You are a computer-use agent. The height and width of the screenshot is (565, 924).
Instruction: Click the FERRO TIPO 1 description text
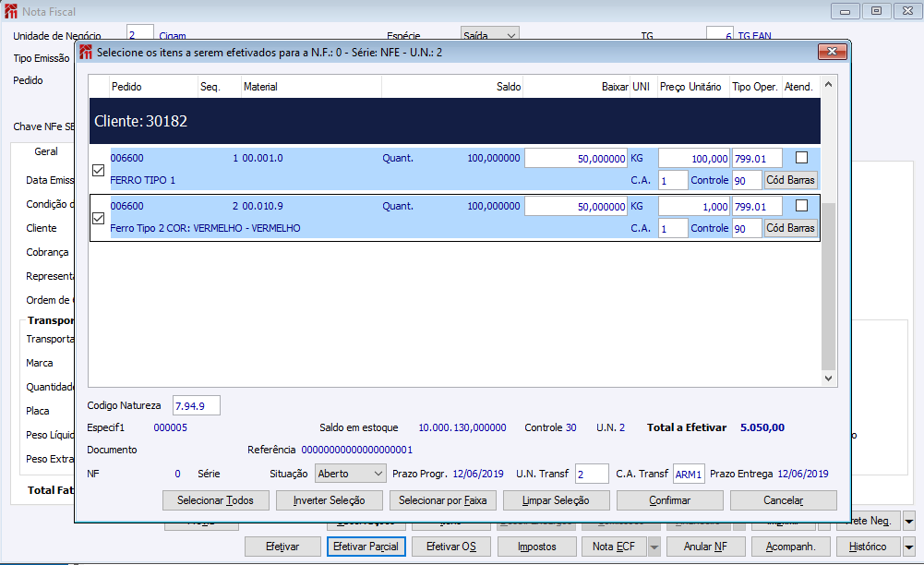point(142,180)
